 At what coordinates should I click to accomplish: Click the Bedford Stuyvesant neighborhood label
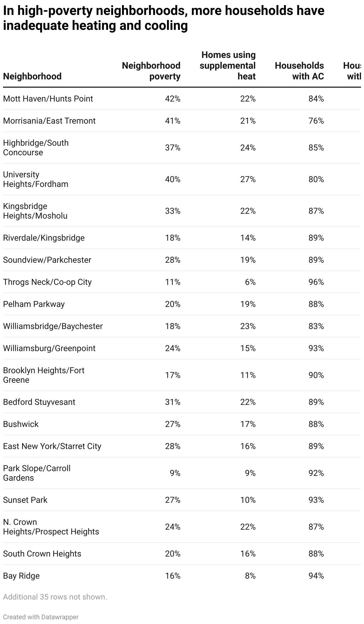pyautogui.click(x=39, y=402)
